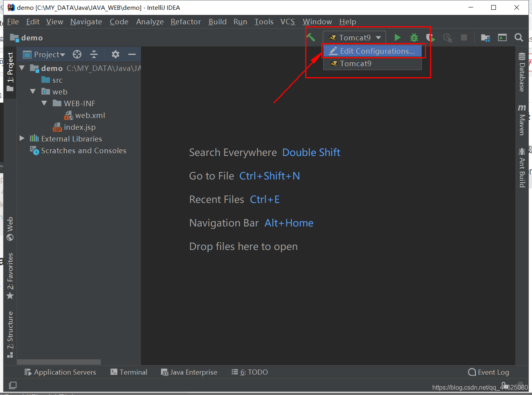This screenshot has width=532, height=395.
Task: Open the Web side tab
Action: click(x=10, y=229)
